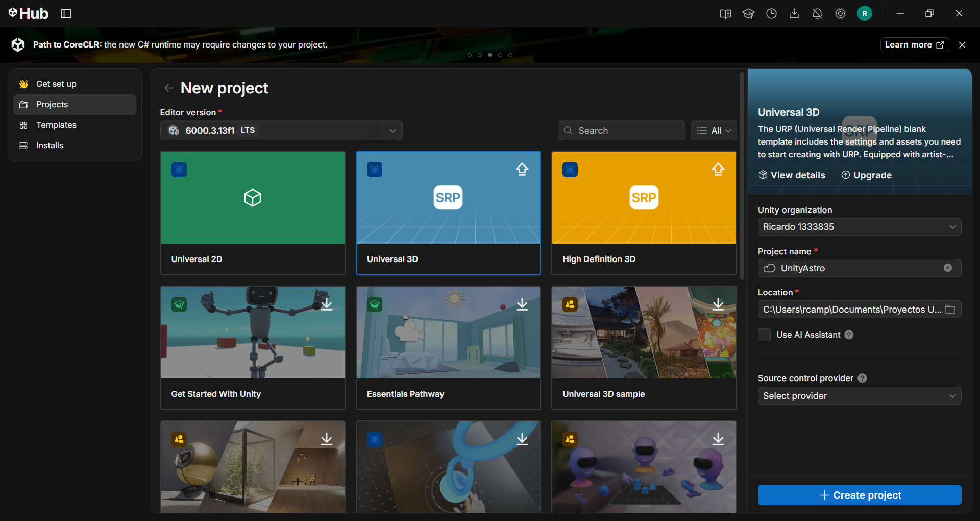Click Learn more in the banner
980x521 pixels.
(x=914, y=45)
